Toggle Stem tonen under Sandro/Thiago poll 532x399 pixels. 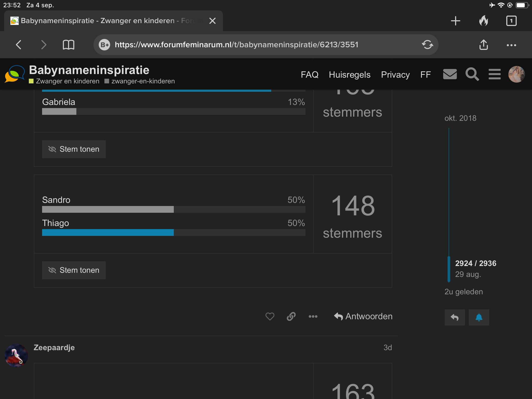tap(74, 270)
